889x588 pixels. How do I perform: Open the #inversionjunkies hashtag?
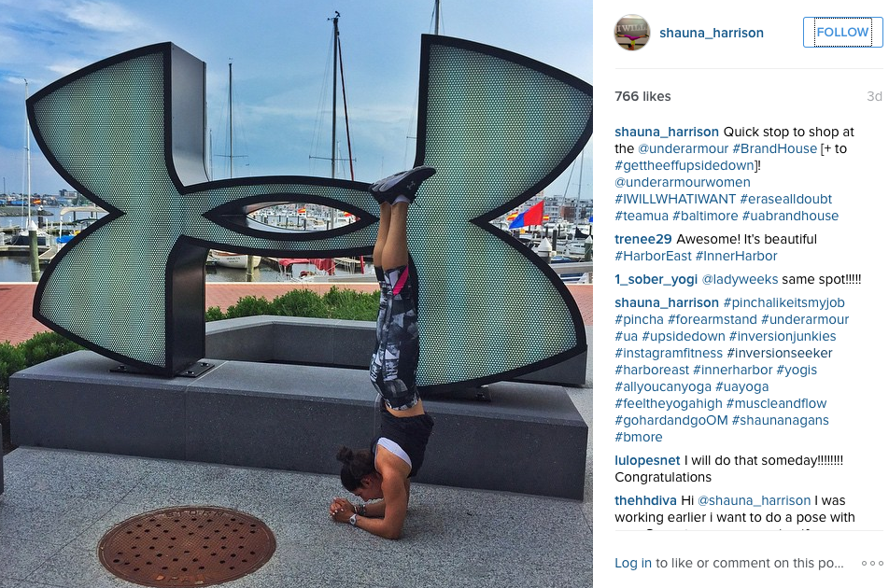coord(783,337)
